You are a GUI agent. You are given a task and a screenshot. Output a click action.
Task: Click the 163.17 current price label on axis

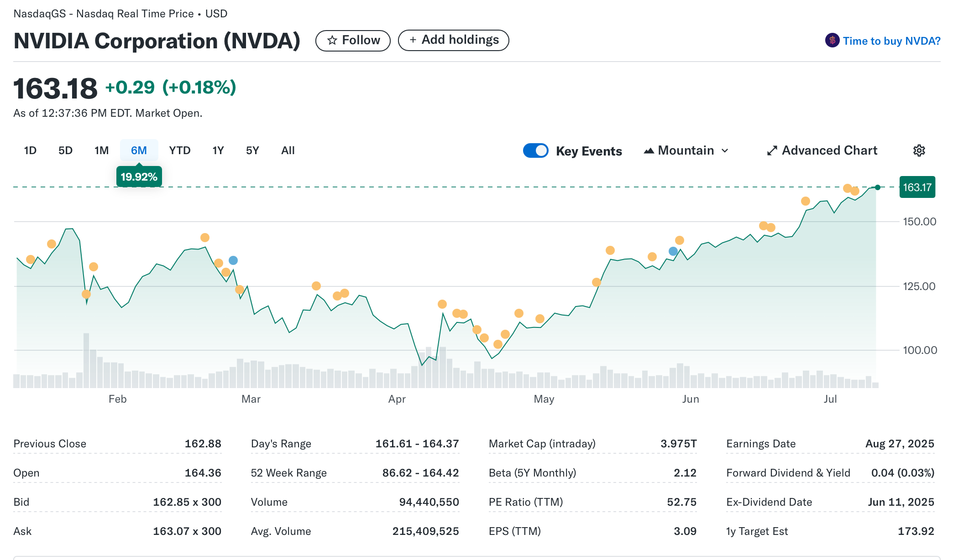(x=917, y=187)
